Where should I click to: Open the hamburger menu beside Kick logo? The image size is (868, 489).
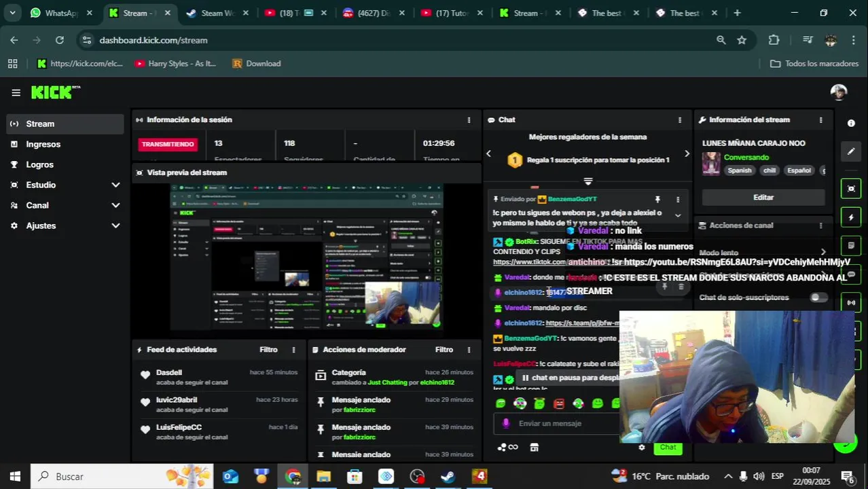click(x=16, y=92)
